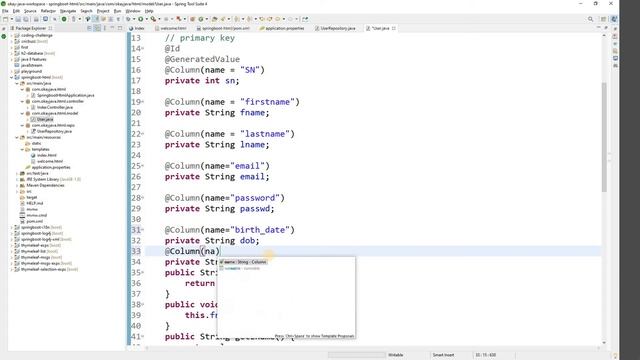Viewport: 640px width, 360px height.
Task: Collapse the src/main/java folder node
Action: (17, 83)
